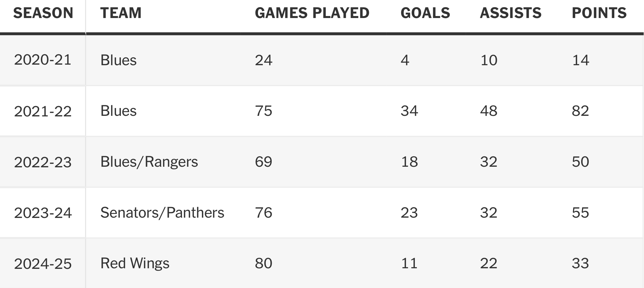Image resolution: width=644 pixels, height=288 pixels.
Task: Click the TEAM column header
Action: 121,13
